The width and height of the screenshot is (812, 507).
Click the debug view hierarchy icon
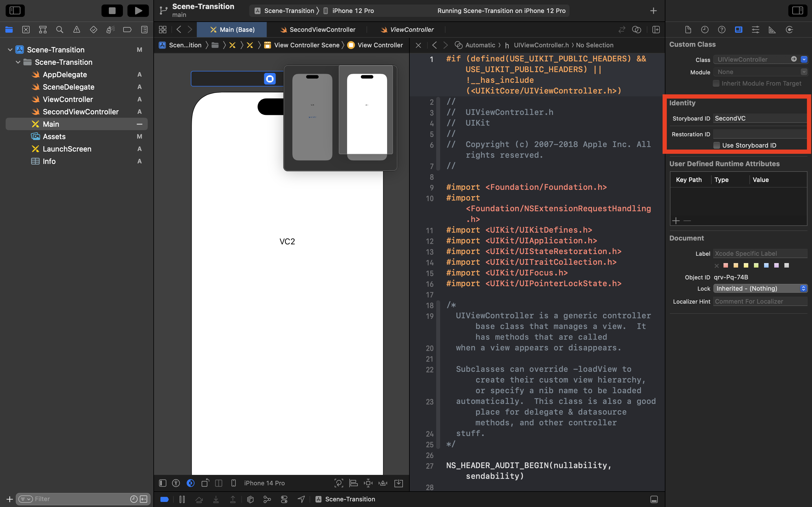coord(250,499)
